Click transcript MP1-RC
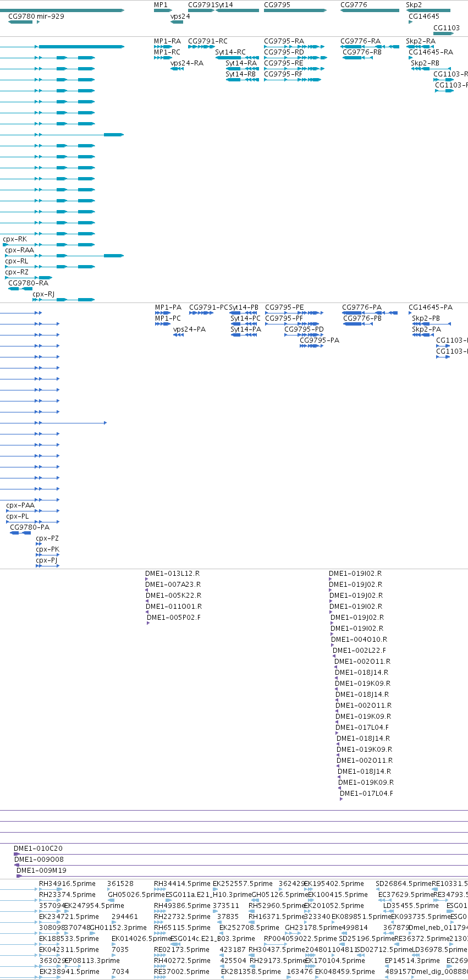The image size is (468, 980). [x=167, y=52]
